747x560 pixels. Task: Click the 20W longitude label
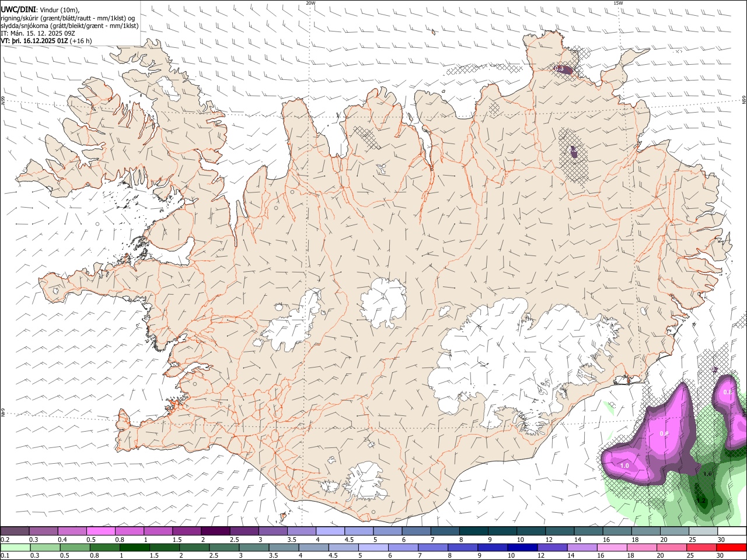[x=310, y=3]
